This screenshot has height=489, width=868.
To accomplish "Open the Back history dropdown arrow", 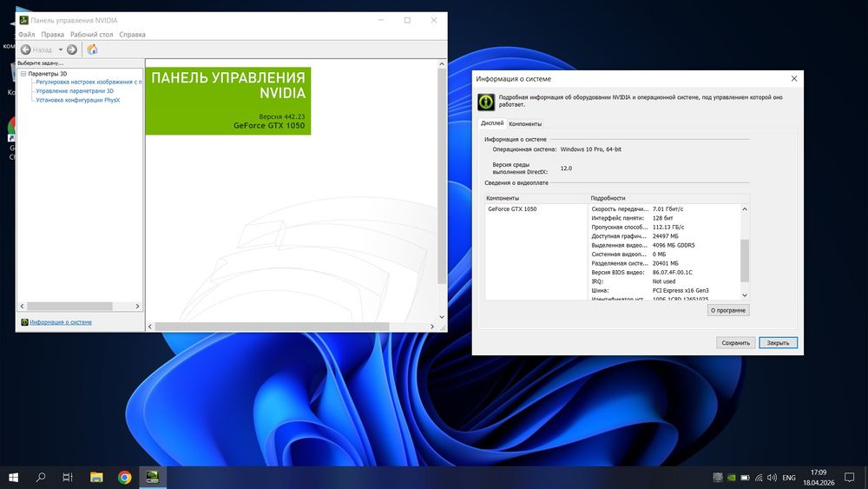I will pos(61,50).
